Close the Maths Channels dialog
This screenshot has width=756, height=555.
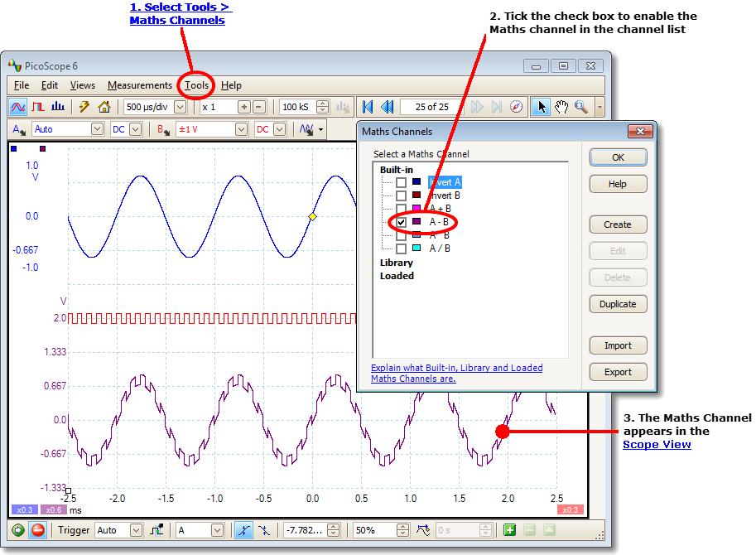coord(640,131)
